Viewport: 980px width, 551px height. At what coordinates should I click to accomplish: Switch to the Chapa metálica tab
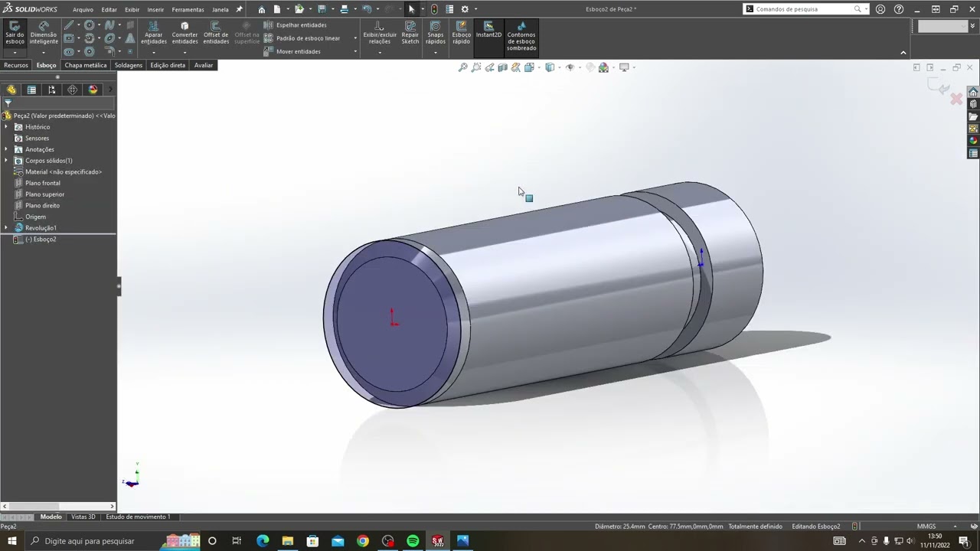pyautogui.click(x=86, y=65)
